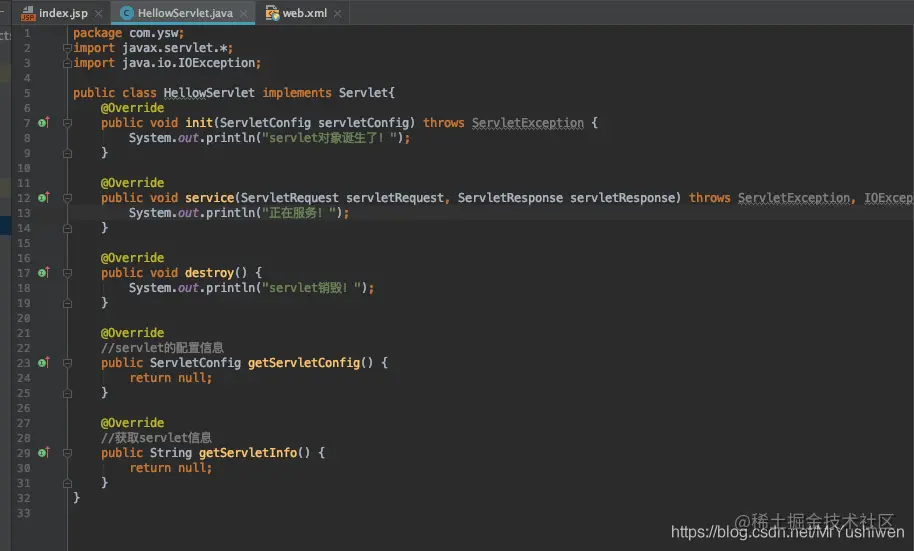Click the override gutter icon for getServletConfig
The height and width of the screenshot is (551, 914).
(x=44, y=363)
